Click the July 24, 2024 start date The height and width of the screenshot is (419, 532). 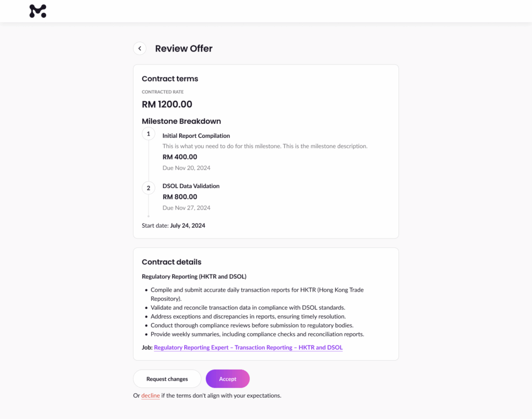(188, 226)
